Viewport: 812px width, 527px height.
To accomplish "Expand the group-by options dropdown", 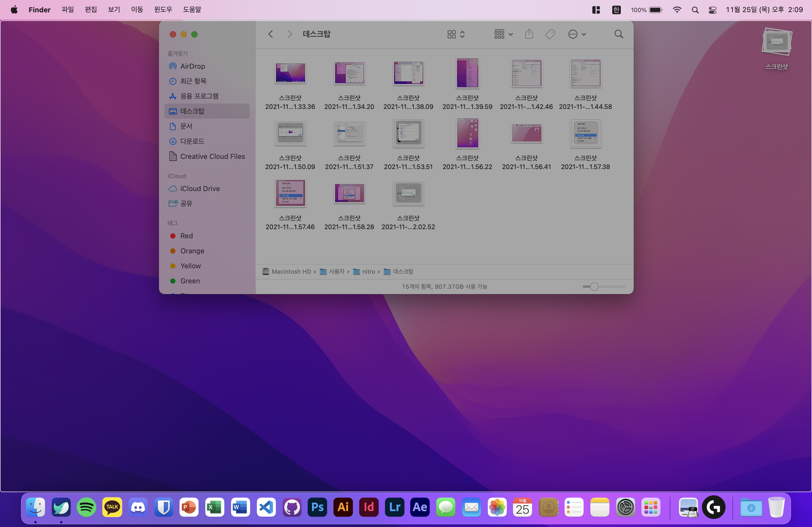I will [503, 34].
